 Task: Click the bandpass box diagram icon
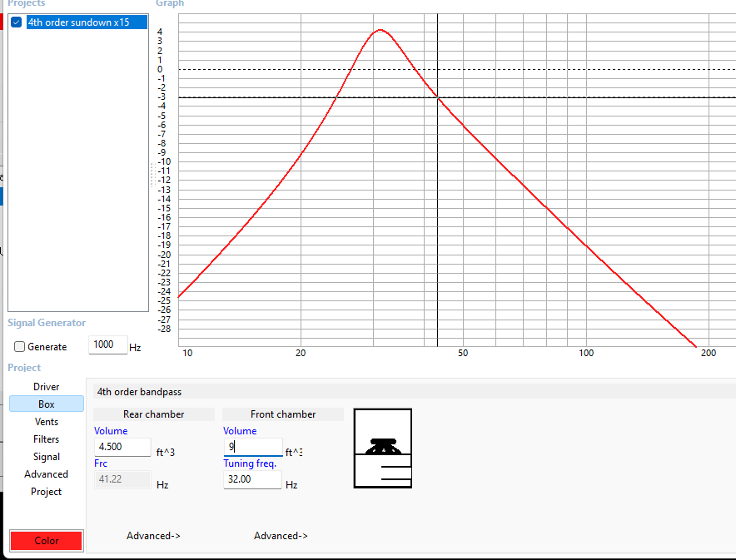tap(382, 448)
